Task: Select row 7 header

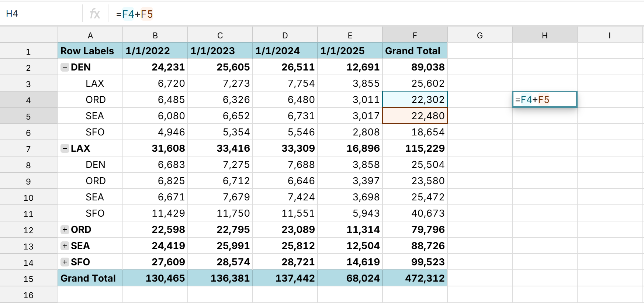Action: pyautogui.click(x=28, y=149)
